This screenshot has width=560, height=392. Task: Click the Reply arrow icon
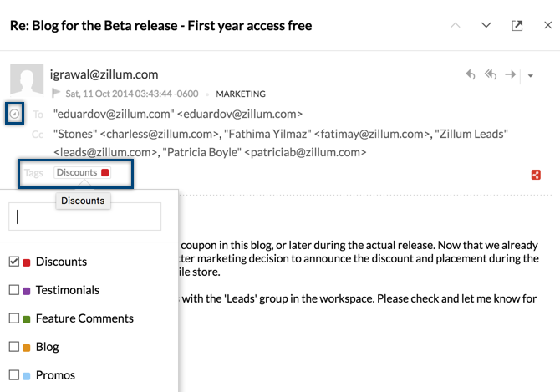pos(471,75)
